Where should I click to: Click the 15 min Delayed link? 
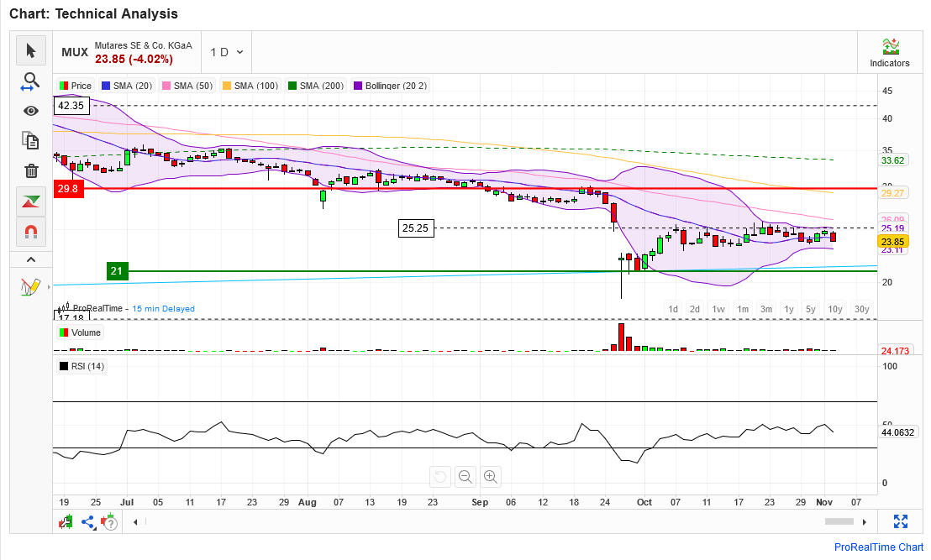(x=163, y=308)
